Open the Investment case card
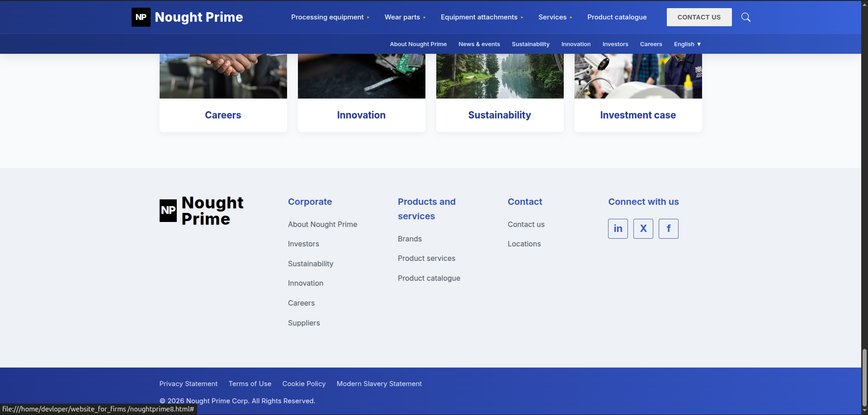 tap(637, 115)
